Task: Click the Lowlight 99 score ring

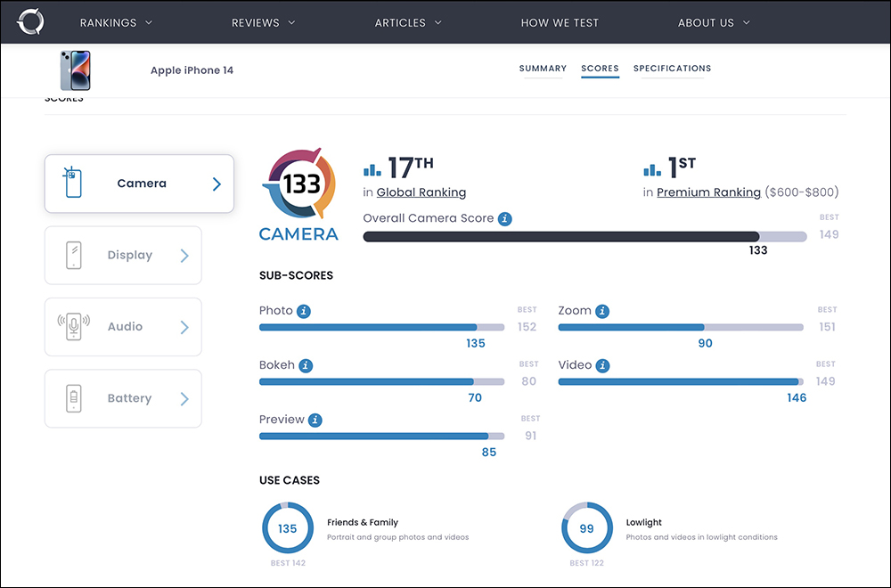Action: [587, 527]
